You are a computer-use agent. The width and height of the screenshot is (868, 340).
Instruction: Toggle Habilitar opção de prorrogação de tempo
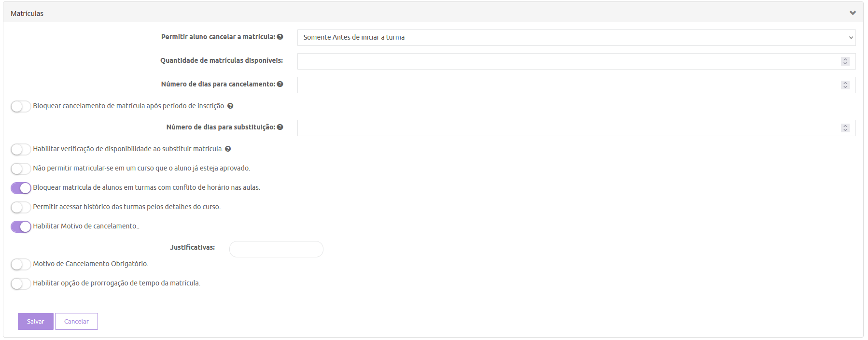tap(21, 283)
